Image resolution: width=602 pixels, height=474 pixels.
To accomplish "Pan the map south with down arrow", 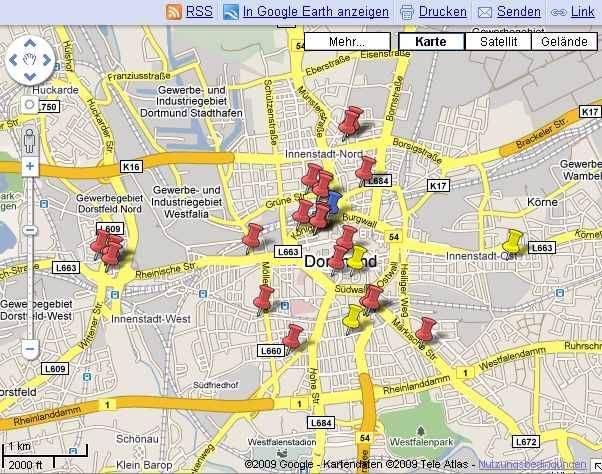I will 30,76.
